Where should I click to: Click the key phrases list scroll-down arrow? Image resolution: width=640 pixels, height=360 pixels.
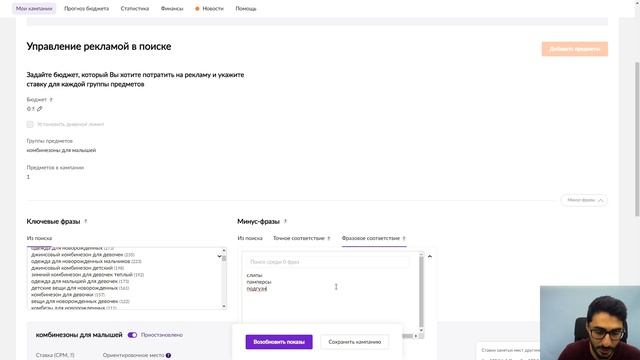pyautogui.click(x=224, y=306)
